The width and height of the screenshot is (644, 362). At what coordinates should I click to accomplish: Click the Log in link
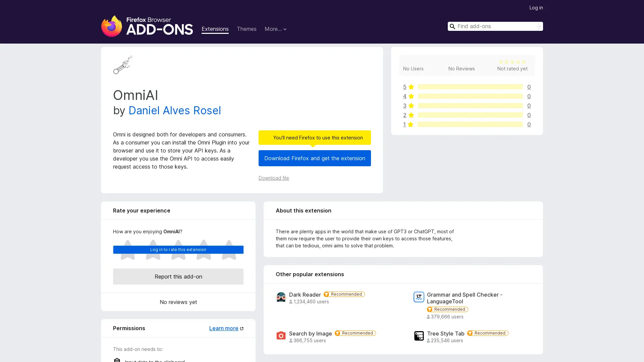point(536,7)
